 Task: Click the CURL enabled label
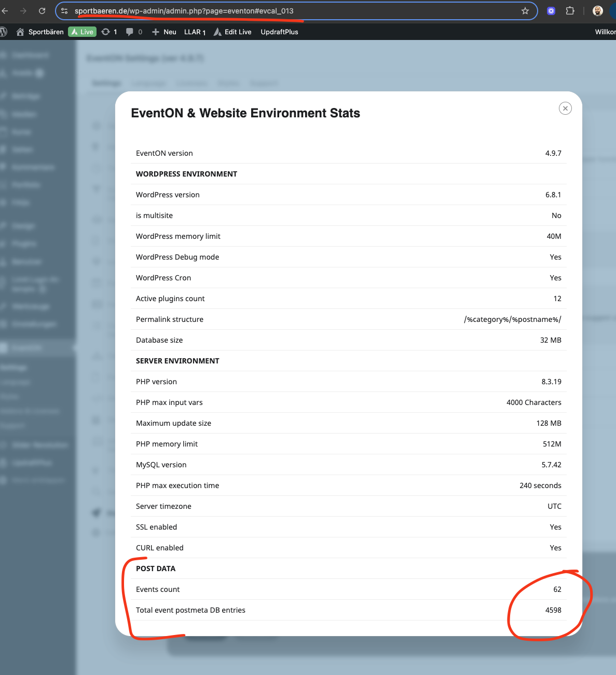tap(159, 548)
